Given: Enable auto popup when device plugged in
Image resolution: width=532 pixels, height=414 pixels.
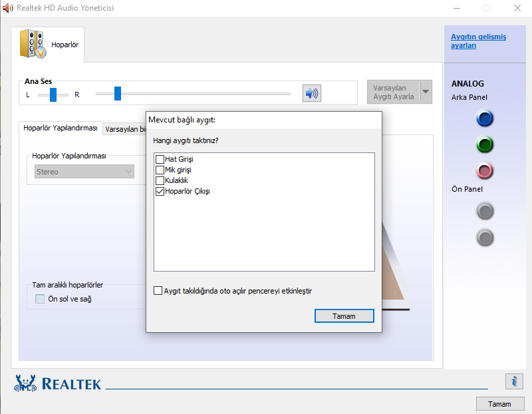Looking at the screenshot, I should (x=158, y=290).
